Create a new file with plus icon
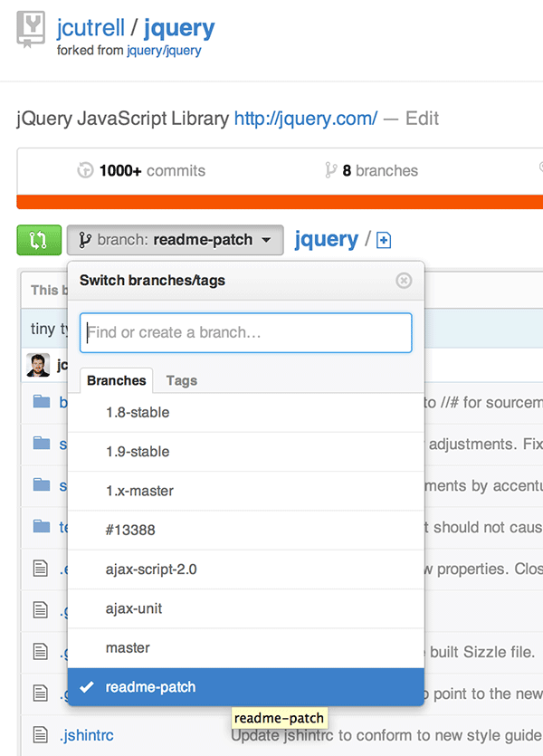This screenshot has width=543, height=756. pyautogui.click(x=384, y=240)
